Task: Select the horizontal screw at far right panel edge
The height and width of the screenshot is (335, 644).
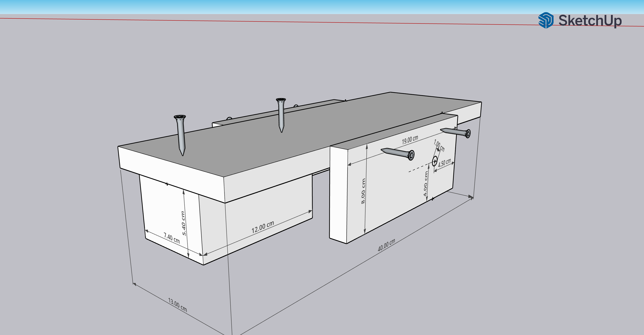Action: 456,132
